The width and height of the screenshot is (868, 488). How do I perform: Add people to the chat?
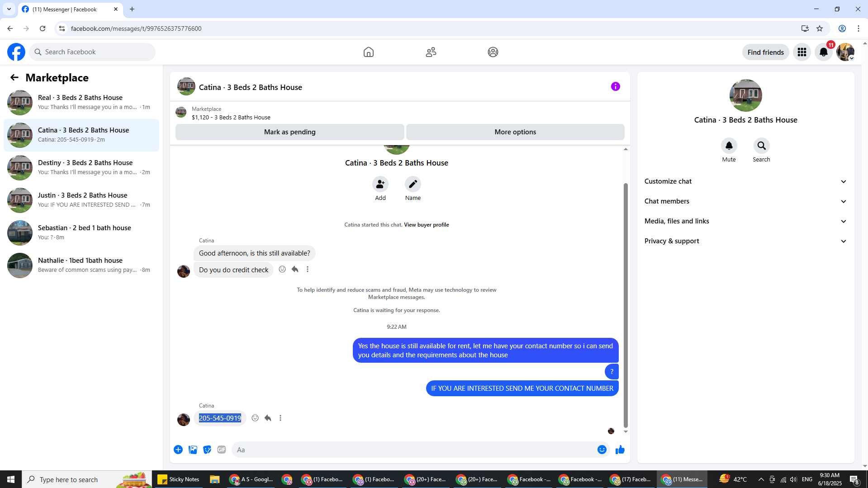click(380, 184)
